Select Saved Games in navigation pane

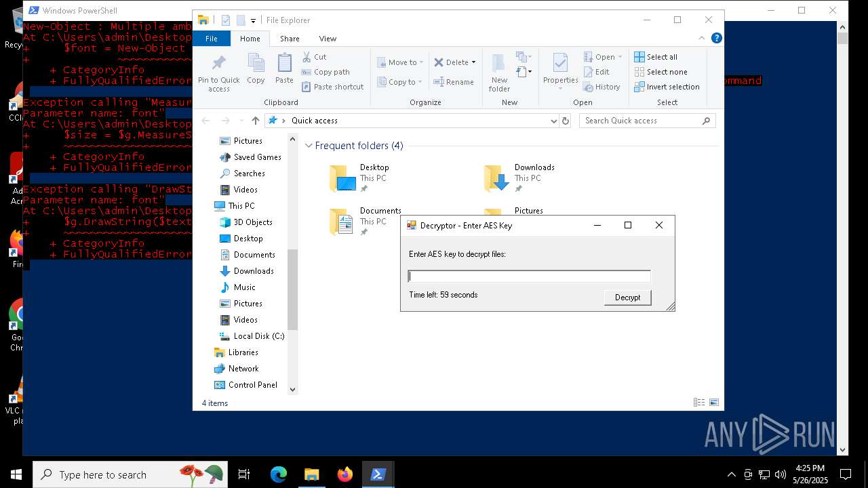tap(250, 157)
